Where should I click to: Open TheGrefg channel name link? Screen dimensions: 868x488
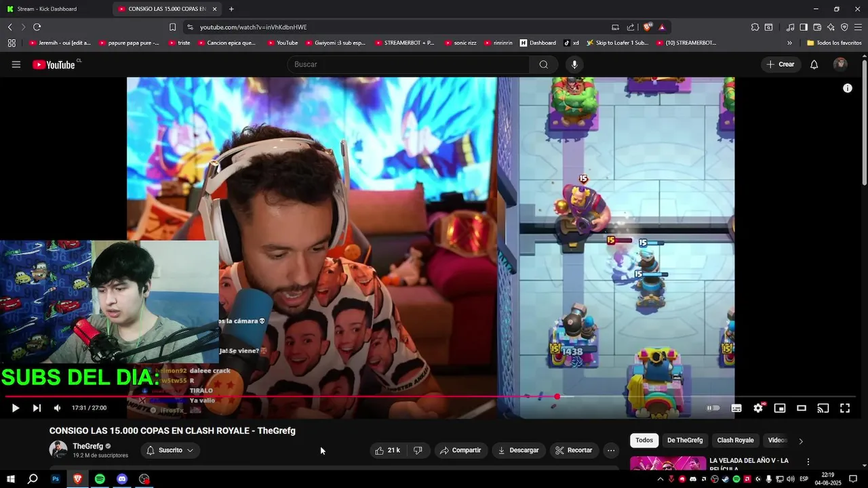[88, 446]
